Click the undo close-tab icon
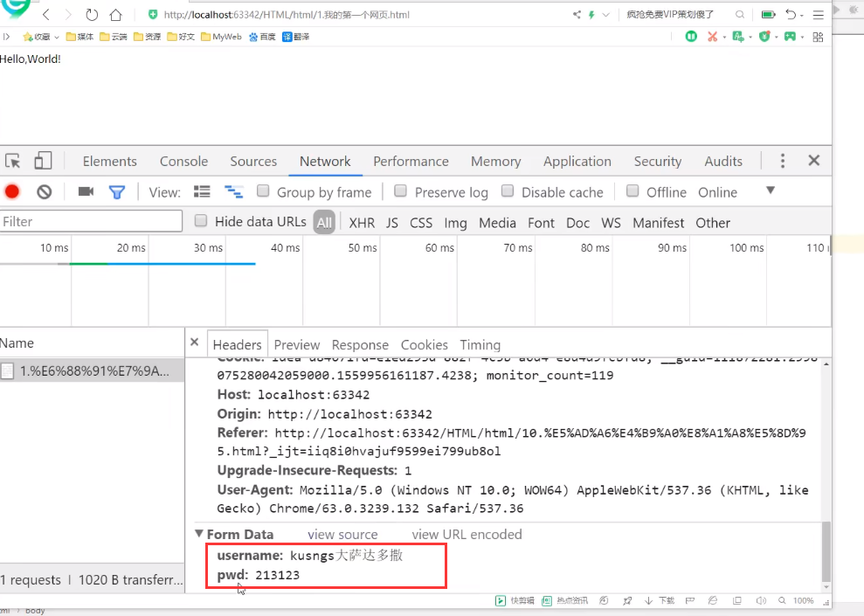The image size is (864, 616). (x=791, y=15)
